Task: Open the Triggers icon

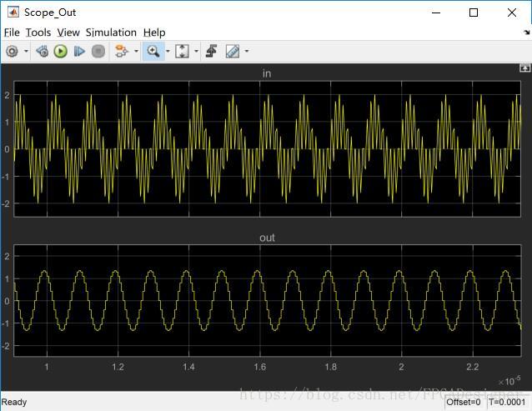Action: point(211,51)
